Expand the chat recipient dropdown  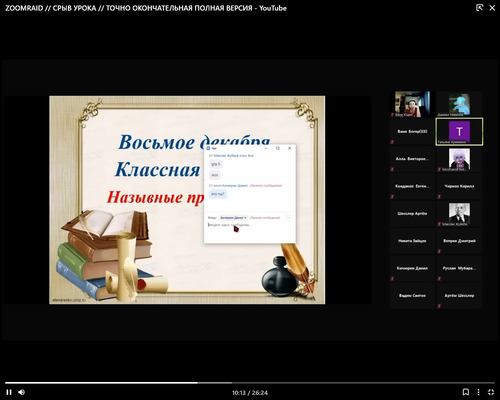point(233,218)
